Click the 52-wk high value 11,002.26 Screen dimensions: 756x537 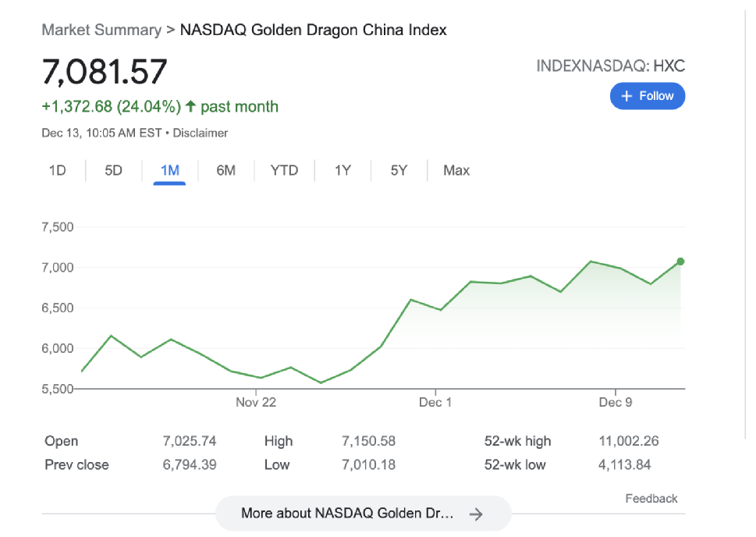(629, 441)
